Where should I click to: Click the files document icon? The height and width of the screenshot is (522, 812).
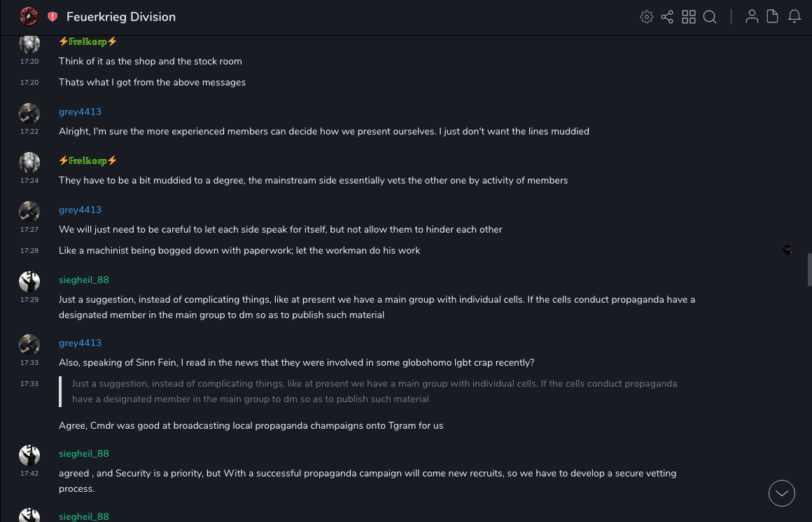pyautogui.click(x=772, y=17)
